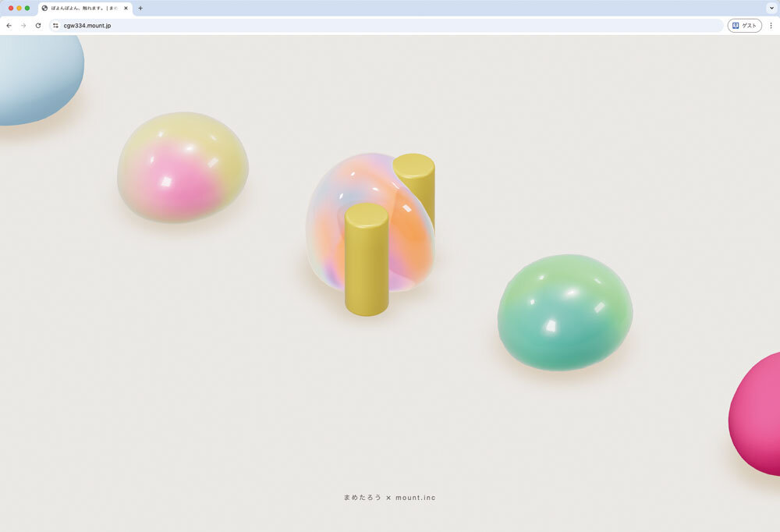Expand the tab search dropdown arrow
The image size is (780, 532).
(x=771, y=8)
